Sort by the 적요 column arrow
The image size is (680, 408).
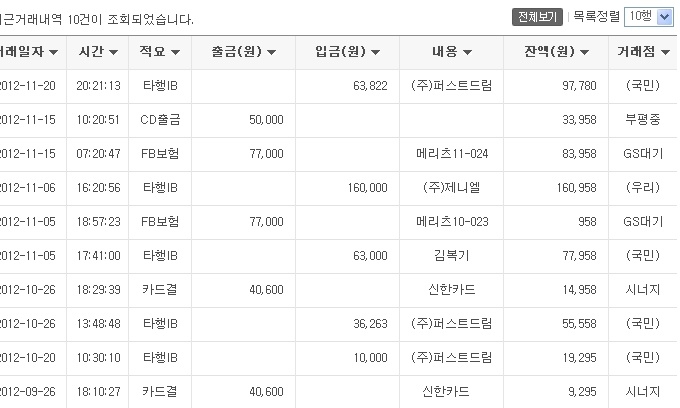(175, 52)
